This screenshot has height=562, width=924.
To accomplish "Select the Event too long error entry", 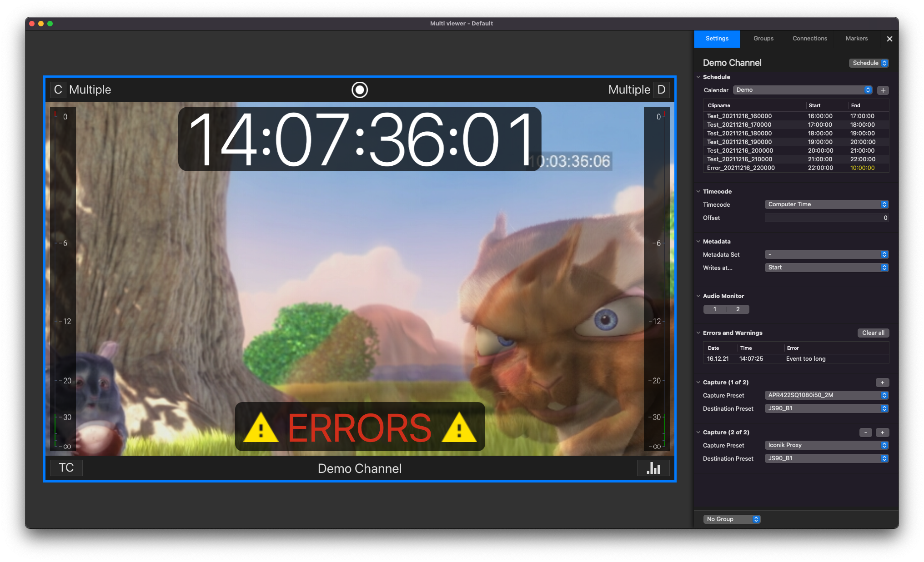I will 796,359.
